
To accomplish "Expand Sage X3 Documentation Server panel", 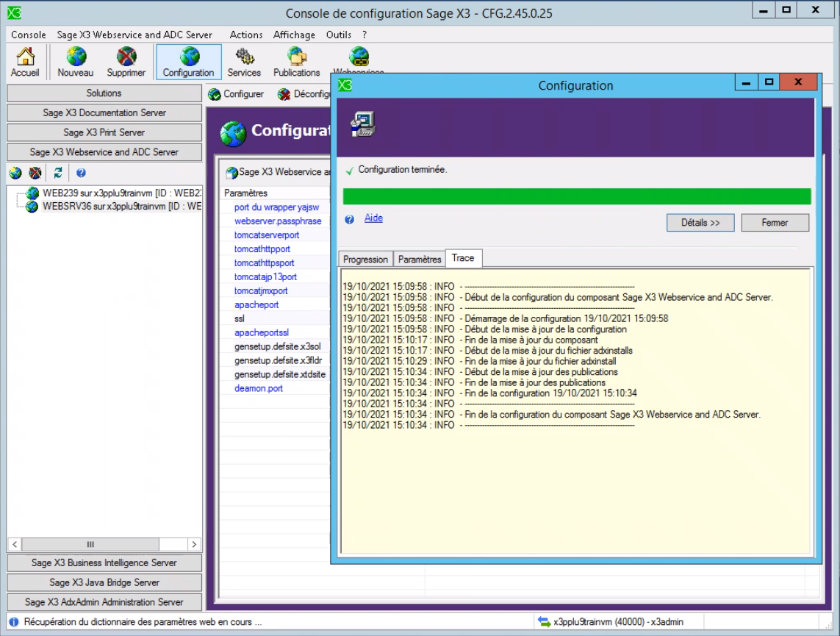I will pos(104,113).
